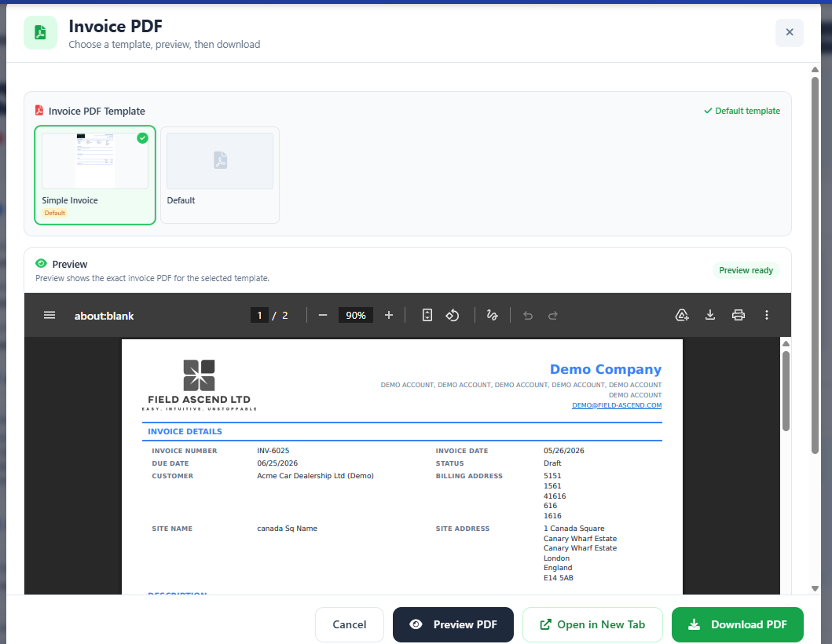Select the draw annotation tool
This screenshot has height=644, width=832.
tap(493, 315)
